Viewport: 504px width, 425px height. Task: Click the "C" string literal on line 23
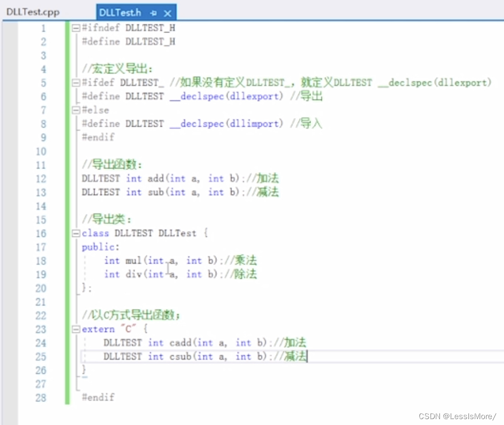coord(129,329)
